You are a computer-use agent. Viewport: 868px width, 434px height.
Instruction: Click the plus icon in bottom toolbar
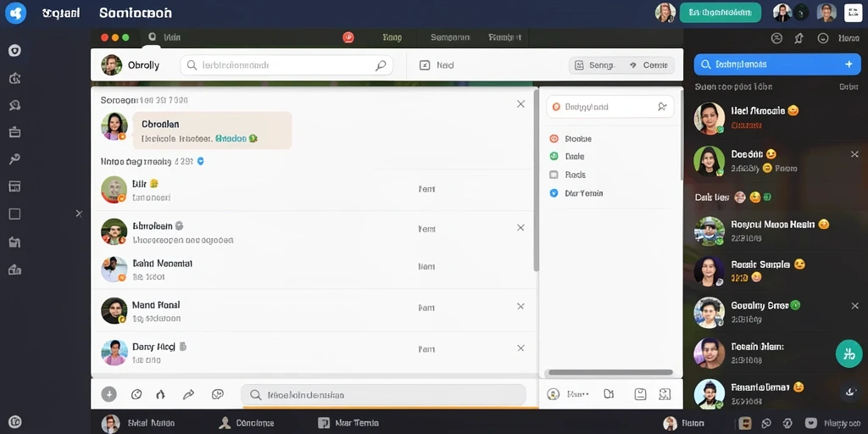pyautogui.click(x=109, y=395)
